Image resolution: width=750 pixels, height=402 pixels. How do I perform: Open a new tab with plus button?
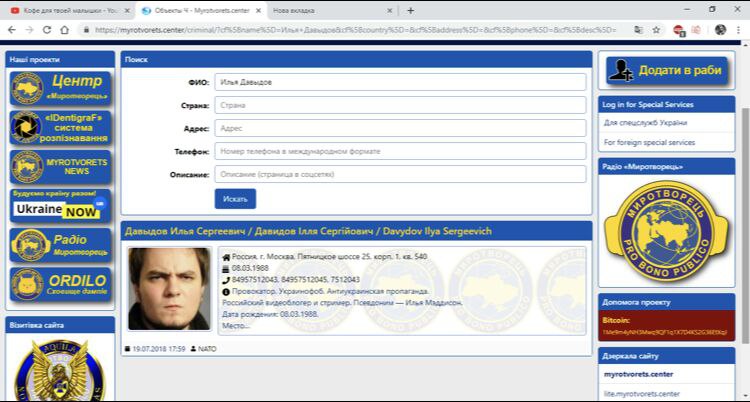click(x=410, y=11)
